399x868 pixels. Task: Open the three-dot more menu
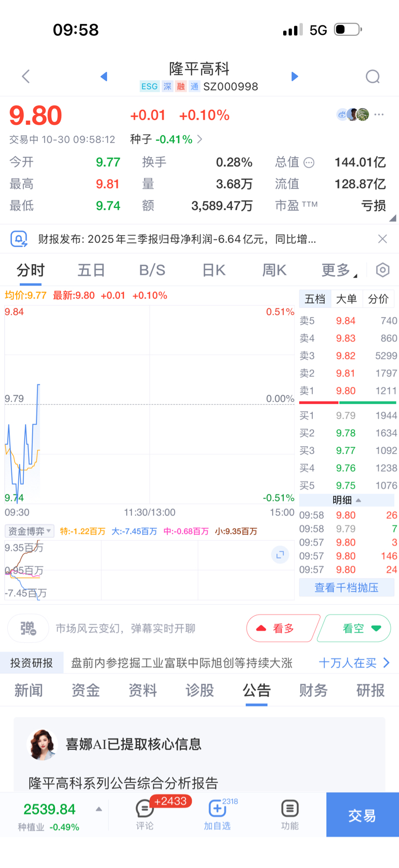(379, 114)
